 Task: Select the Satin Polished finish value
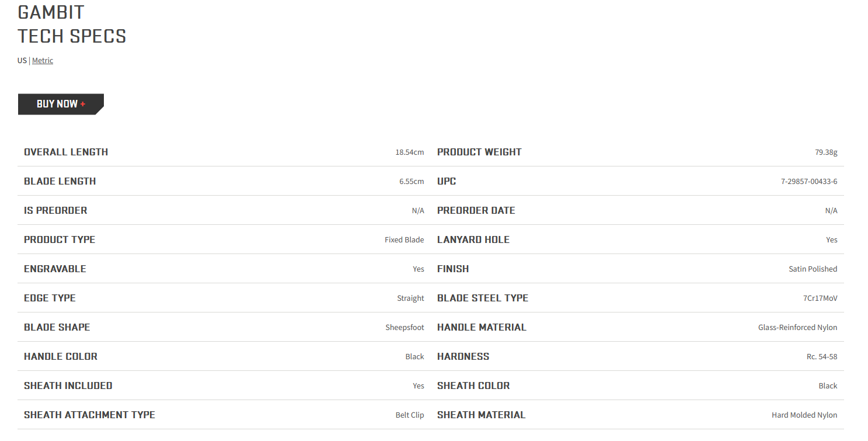pyautogui.click(x=813, y=269)
